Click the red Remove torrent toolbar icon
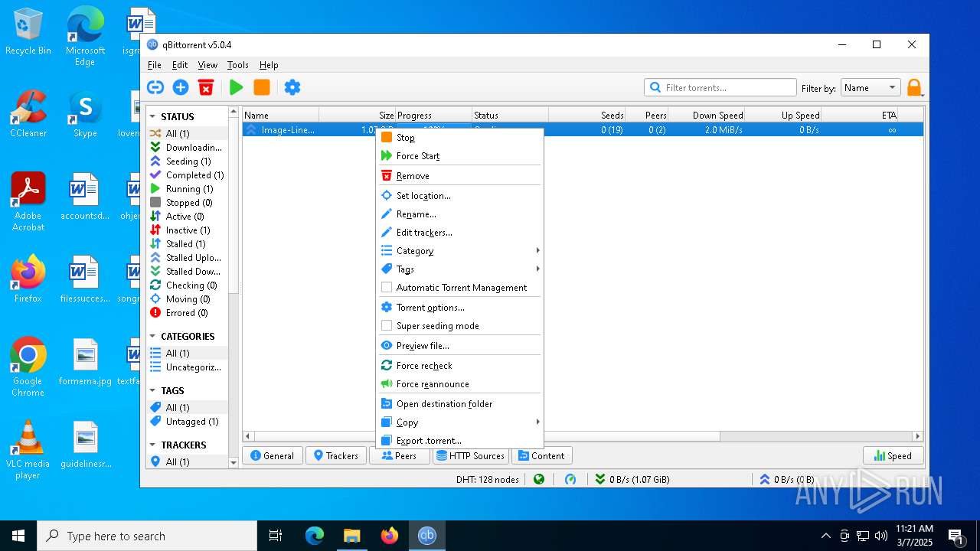This screenshot has height=551, width=980. tap(206, 87)
